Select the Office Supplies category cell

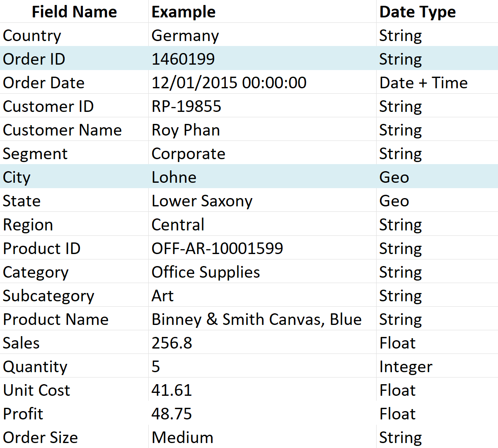click(x=205, y=272)
